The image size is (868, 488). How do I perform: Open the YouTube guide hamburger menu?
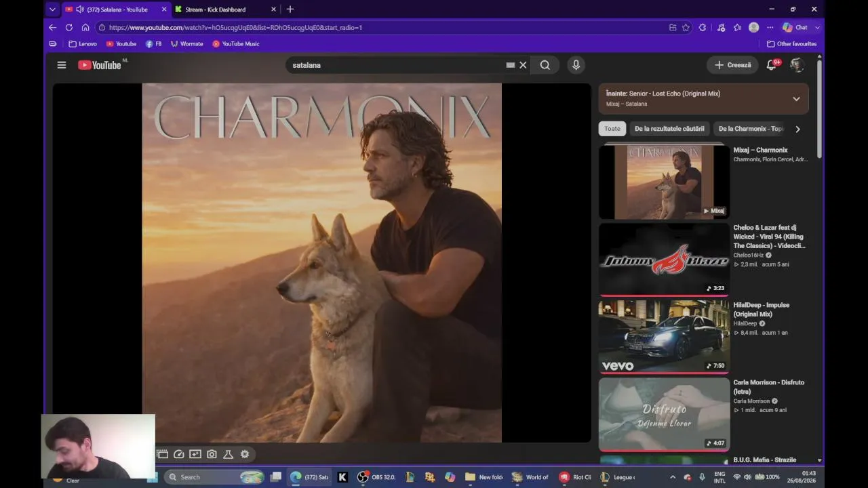pos(62,65)
